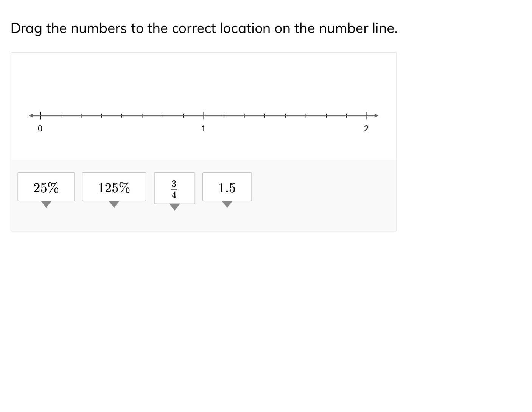Screen dimensions: 532x412
Task: Click the 25% number tile
Action: [x=46, y=187]
